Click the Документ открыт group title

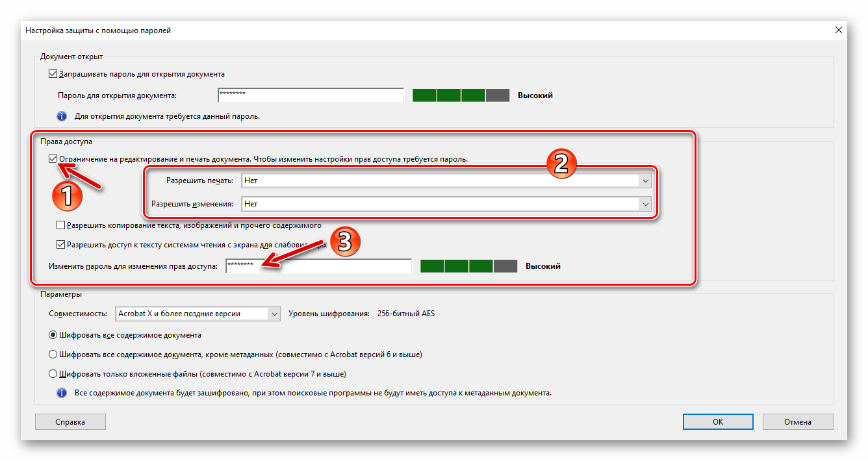[71, 57]
